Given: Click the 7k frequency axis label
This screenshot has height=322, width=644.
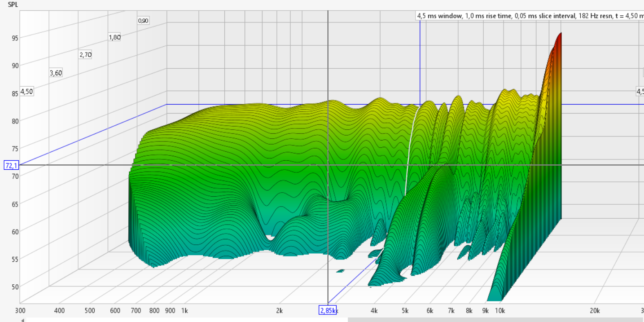Looking at the screenshot, I should [451, 311].
